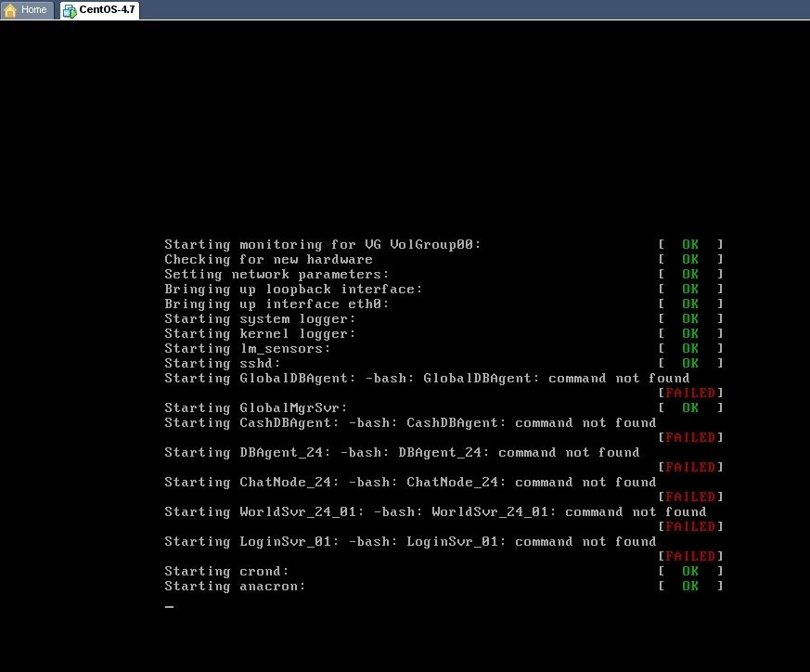The height and width of the screenshot is (672, 810).
Task: Select the yellow home symbol in the tab bar
Action: tap(11, 9)
